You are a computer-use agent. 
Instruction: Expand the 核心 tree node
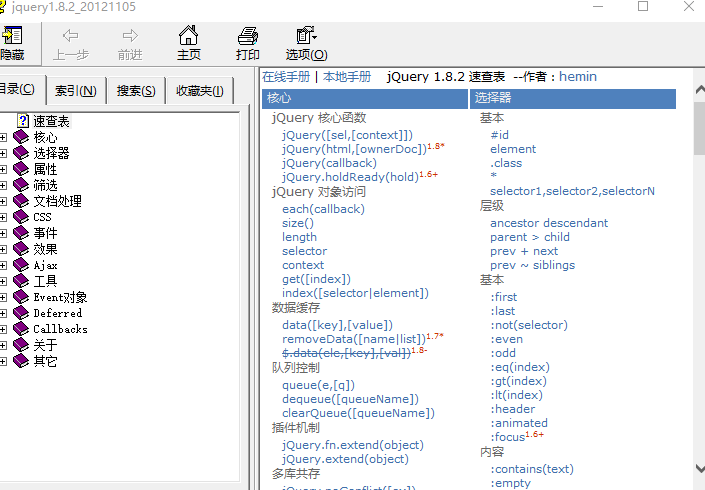pos(4,137)
